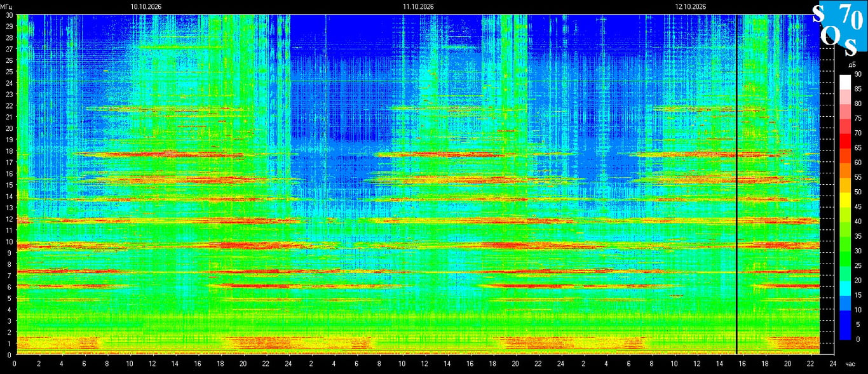Screen dimensions: 868x374
Task: Select the date label 11.10.2026
Action: (x=418, y=6)
